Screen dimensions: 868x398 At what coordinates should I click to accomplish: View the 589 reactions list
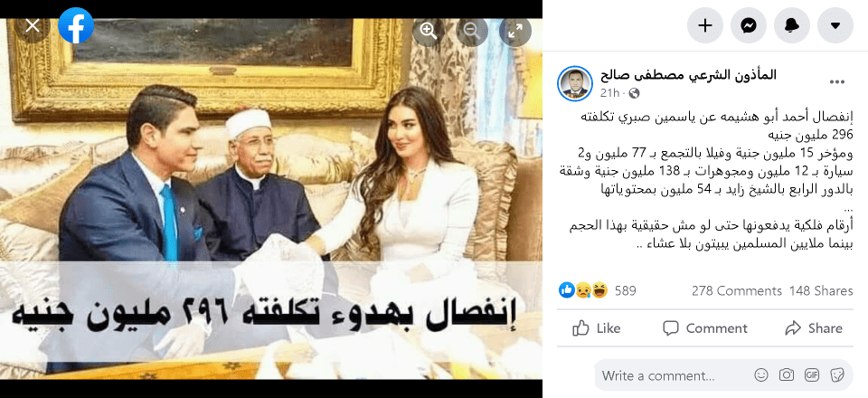click(x=598, y=290)
